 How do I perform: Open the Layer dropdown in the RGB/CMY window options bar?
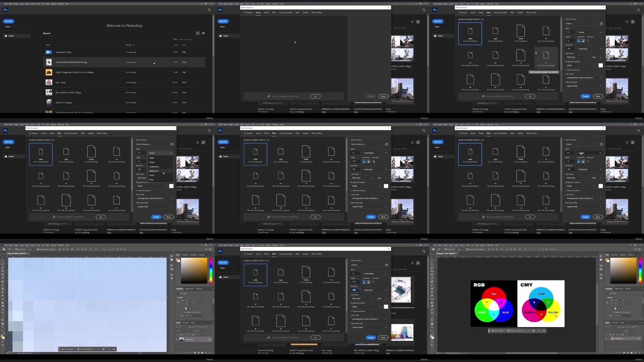pyautogui.click(x=460, y=249)
